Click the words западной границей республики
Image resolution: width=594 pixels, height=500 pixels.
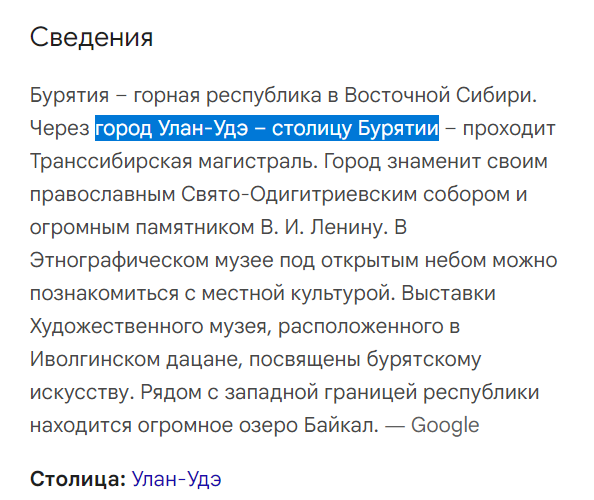click(x=382, y=392)
